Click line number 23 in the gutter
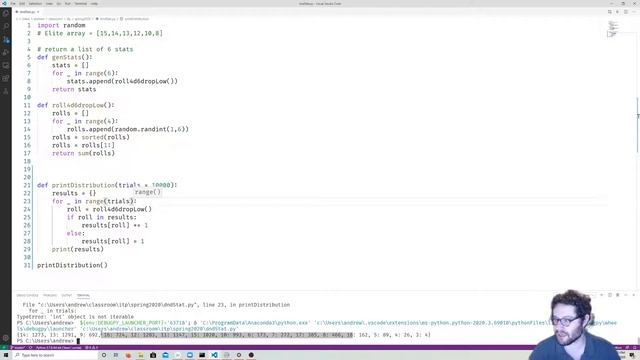 tap(27, 201)
